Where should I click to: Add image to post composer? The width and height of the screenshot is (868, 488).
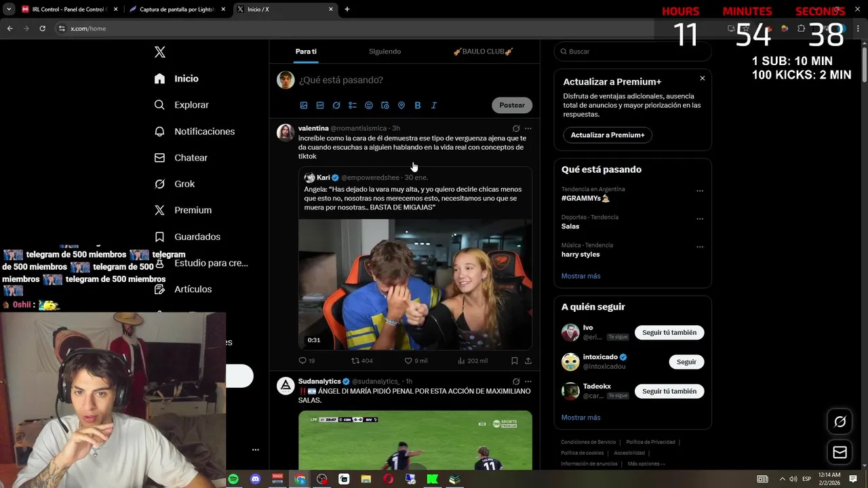click(x=304, y=105)
